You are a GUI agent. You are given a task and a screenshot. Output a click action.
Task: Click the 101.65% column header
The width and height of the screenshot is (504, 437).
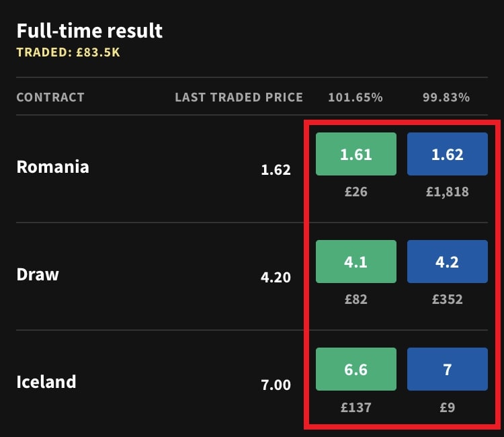[355, 97]
